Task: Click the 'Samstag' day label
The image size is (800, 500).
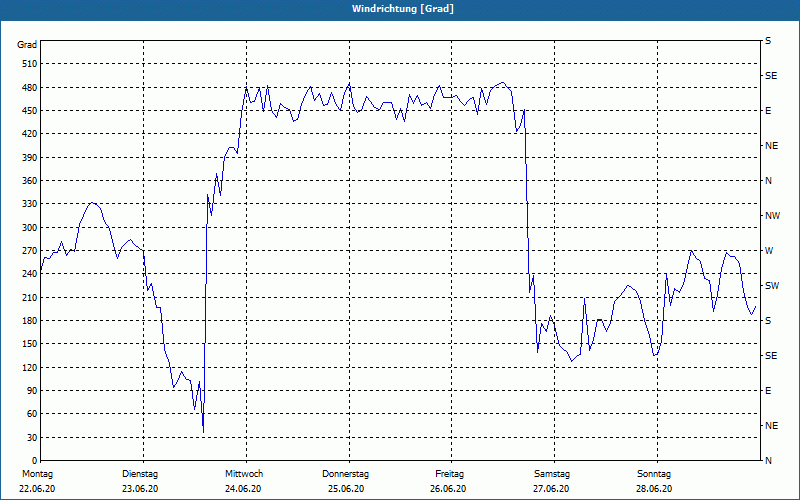Action: (x=552, y=474)
